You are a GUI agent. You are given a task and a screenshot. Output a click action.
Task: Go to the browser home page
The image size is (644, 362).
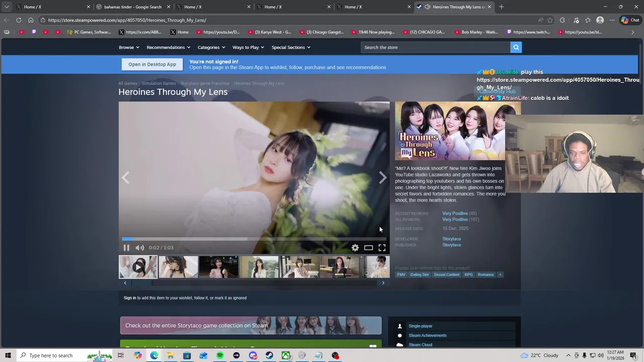point(31,20)
